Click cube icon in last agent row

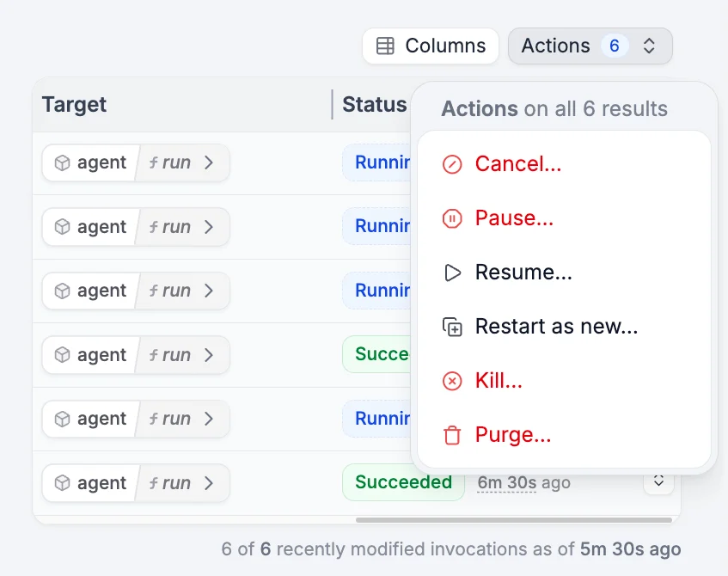62,483
